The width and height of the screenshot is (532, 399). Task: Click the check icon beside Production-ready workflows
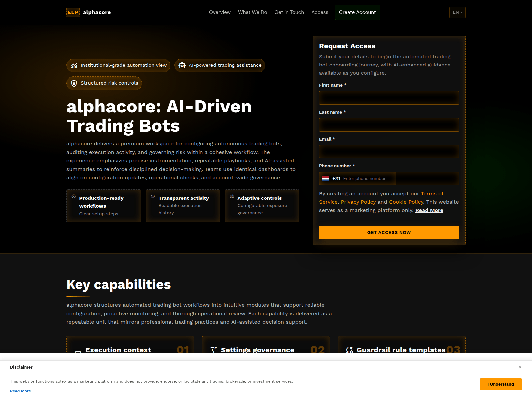74,196
